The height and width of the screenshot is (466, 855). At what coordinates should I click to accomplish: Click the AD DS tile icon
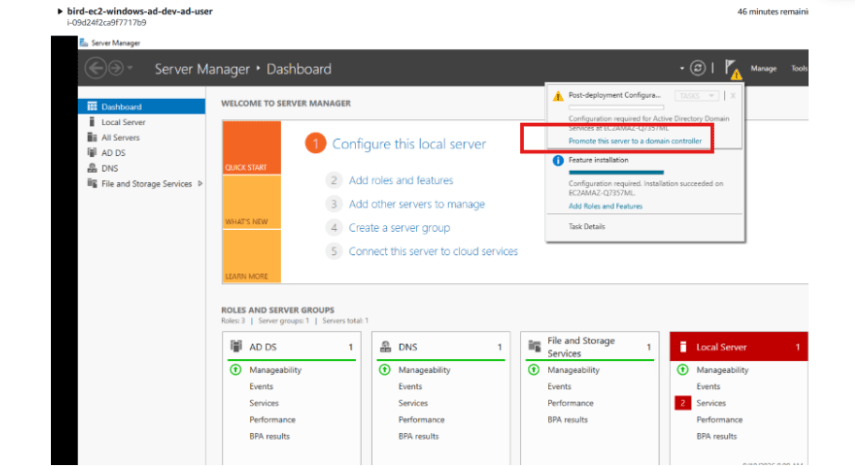pyautogui.click(x=236, y=346)
